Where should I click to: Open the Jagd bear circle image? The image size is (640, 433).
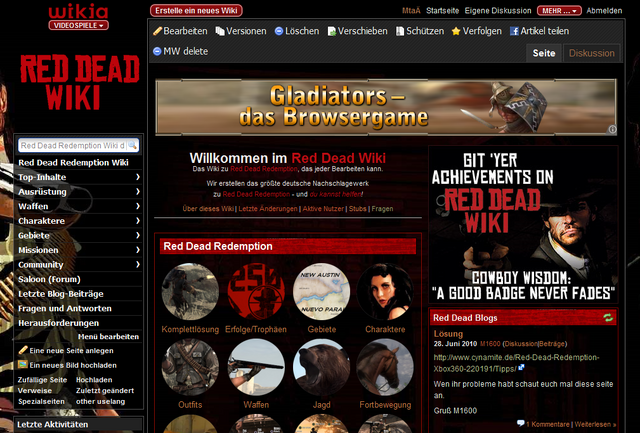[322, 367]
